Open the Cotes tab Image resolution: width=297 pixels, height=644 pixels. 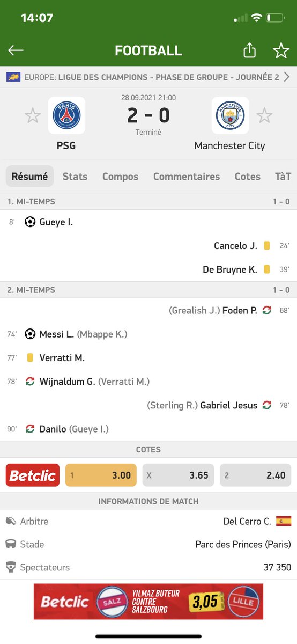[x=248, y=177]
